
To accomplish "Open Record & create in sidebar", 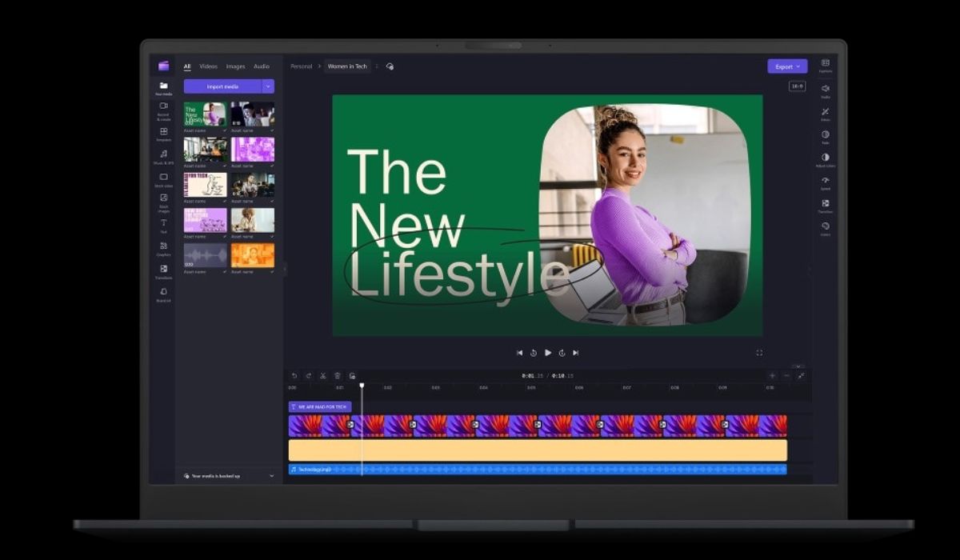I will [x=163, y=110].
